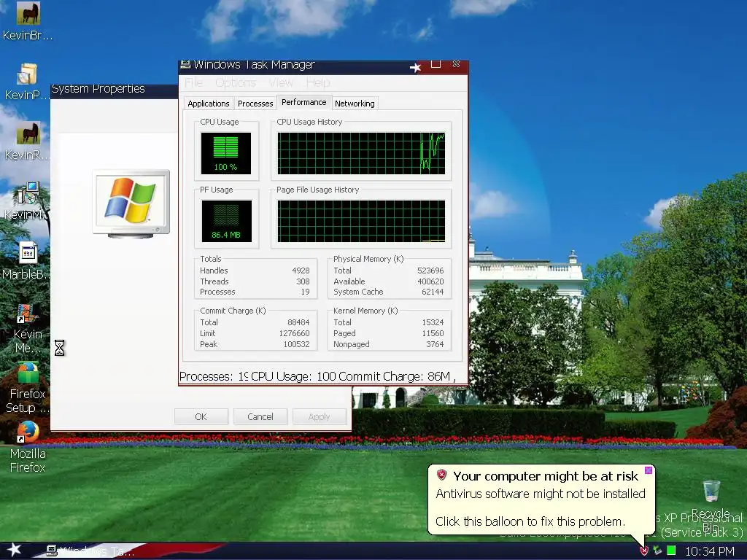Open the Help menu in Task Manager
The image size is (747, 560).
pyautogui.click(x=318, y=83)
